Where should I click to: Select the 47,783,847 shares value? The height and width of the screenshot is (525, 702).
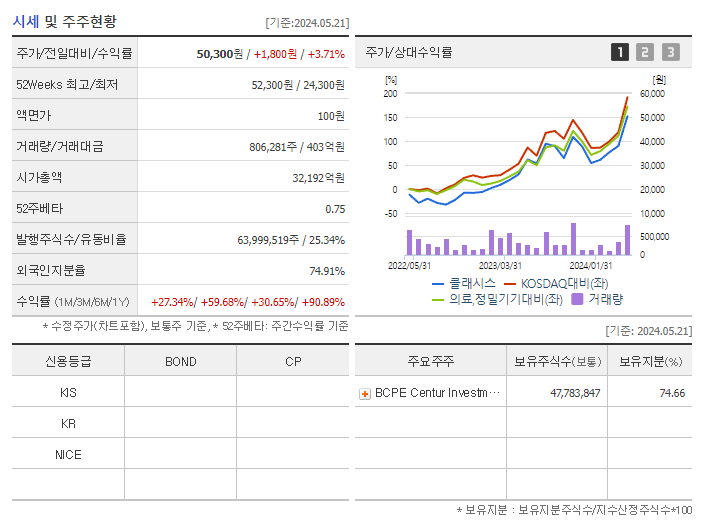click(575, 393)
